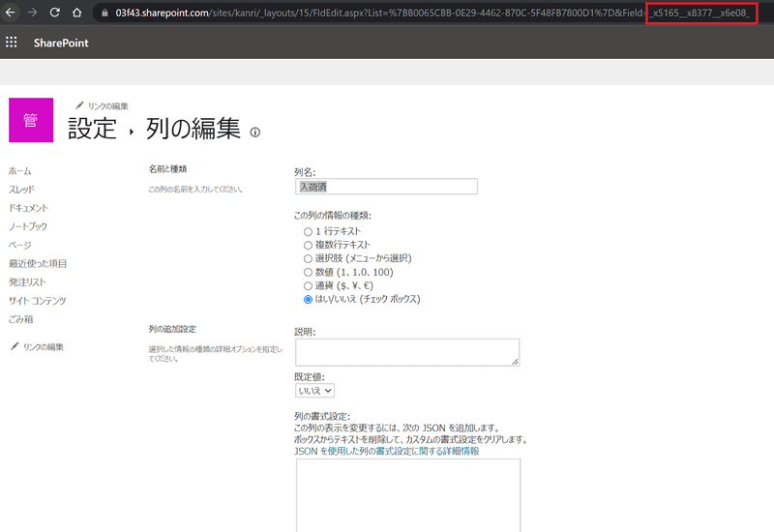Select the 複数行テキスト radio option
Screen dimensions: 774x532
(308, 246)
